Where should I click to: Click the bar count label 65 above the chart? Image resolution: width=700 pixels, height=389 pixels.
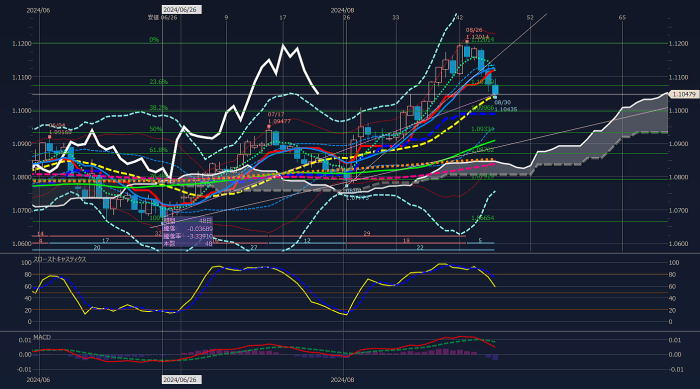622,17
